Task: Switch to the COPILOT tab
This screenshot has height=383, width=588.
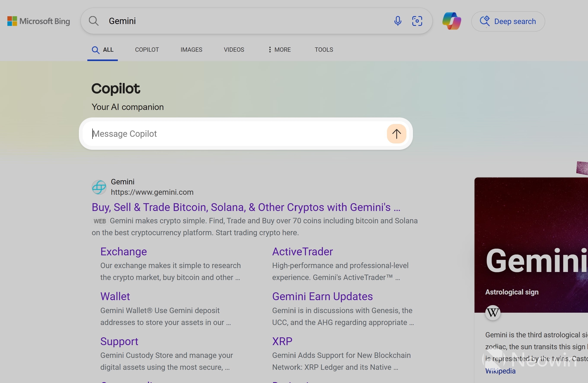Action: pyautogui.click(x=147, y=50)
